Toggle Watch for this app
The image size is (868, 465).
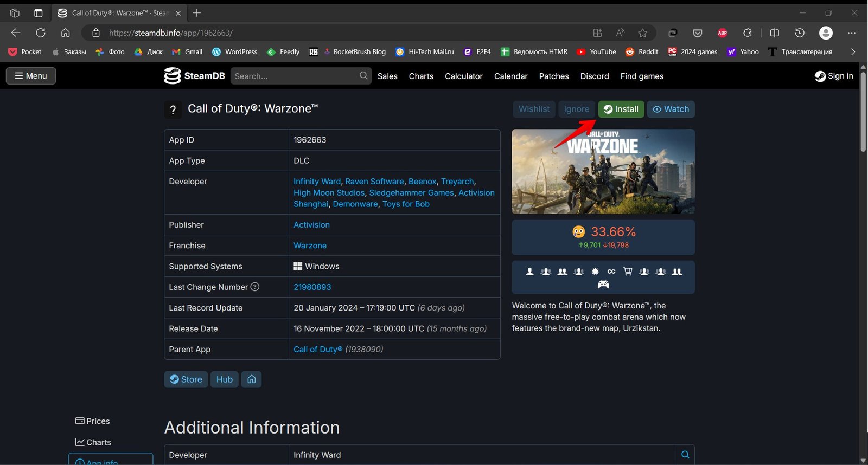pos(671,109)
